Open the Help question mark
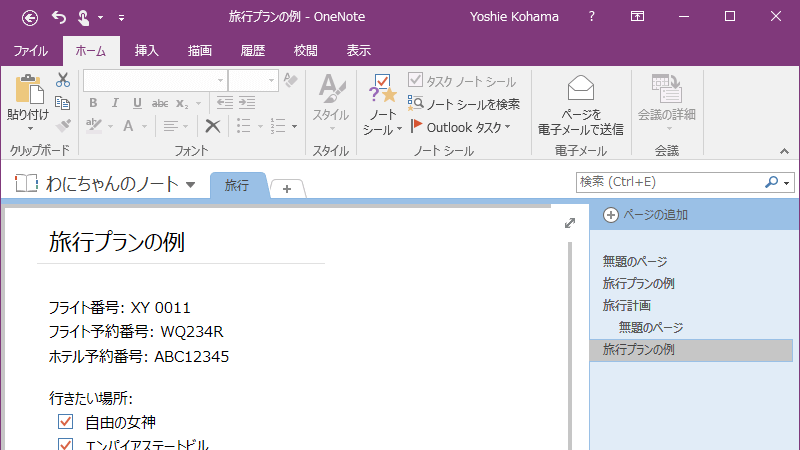Image resolution: width=800 pixels, height=450 pixels. pyautogui.click(x=591, y=16)
